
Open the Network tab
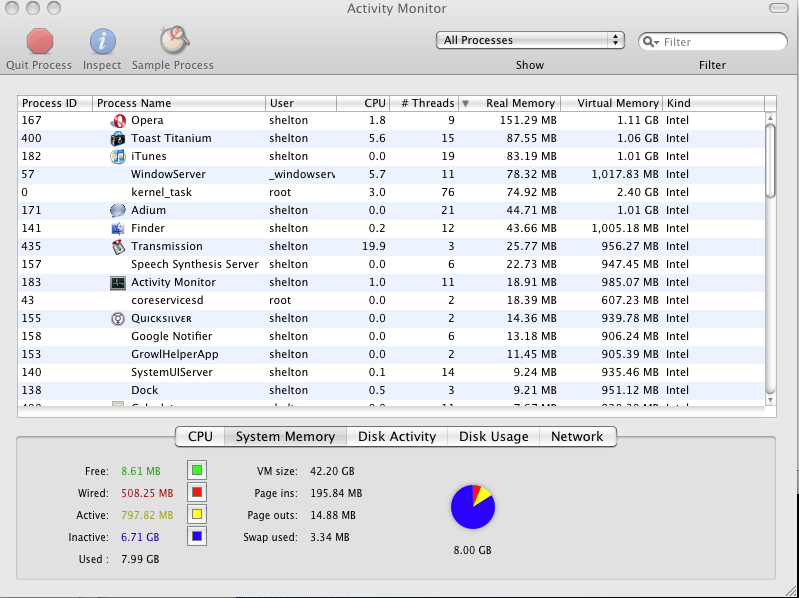(577, 437)
